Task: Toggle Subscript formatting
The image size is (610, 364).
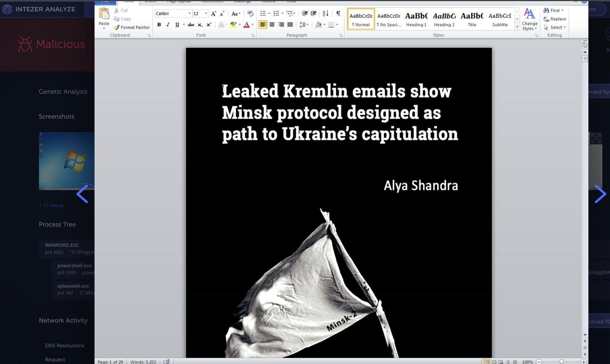Action: (200, 25)
